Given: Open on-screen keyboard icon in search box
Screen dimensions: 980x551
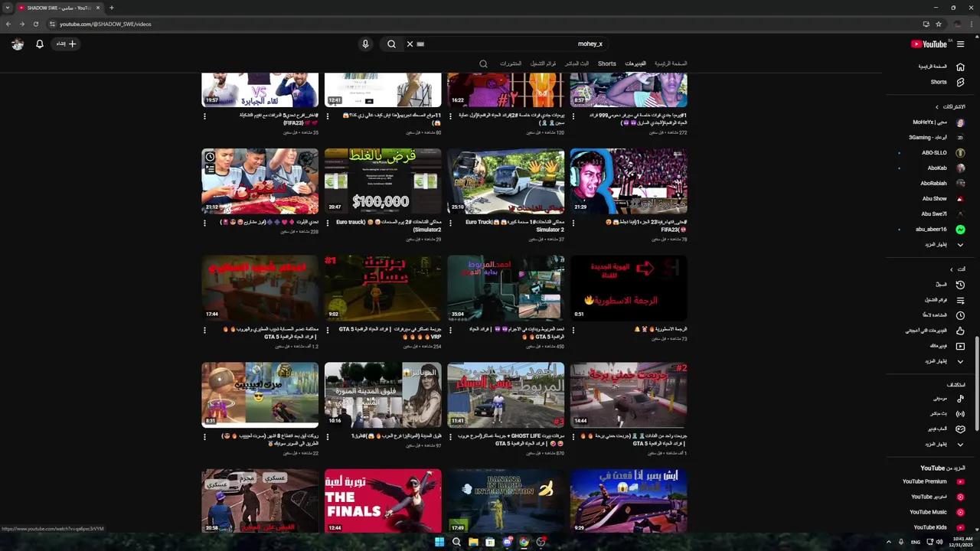Looking at the screenshot, I should [x=420, y=44].
